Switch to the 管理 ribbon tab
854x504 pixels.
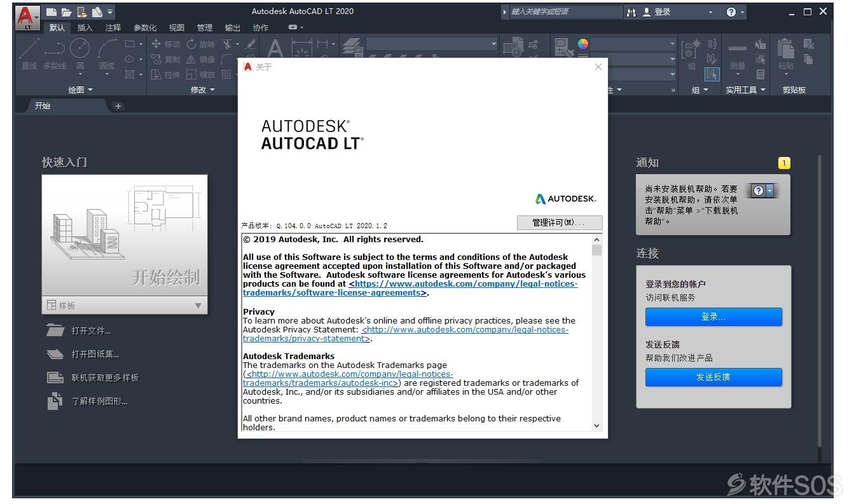[205, 27]
